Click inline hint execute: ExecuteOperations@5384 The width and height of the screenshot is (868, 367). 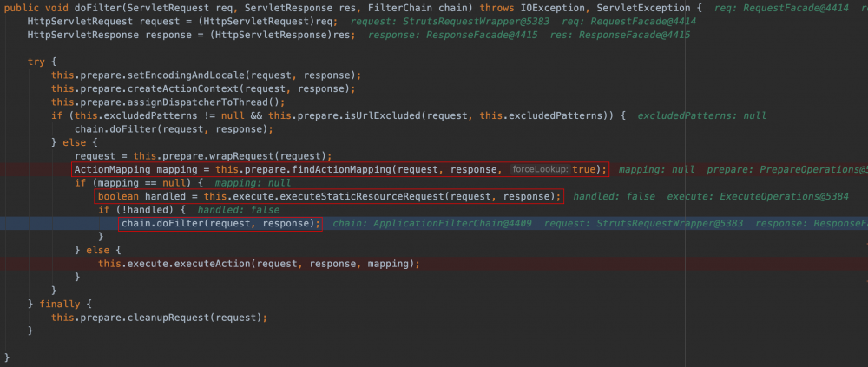click(x=757, y=196)
